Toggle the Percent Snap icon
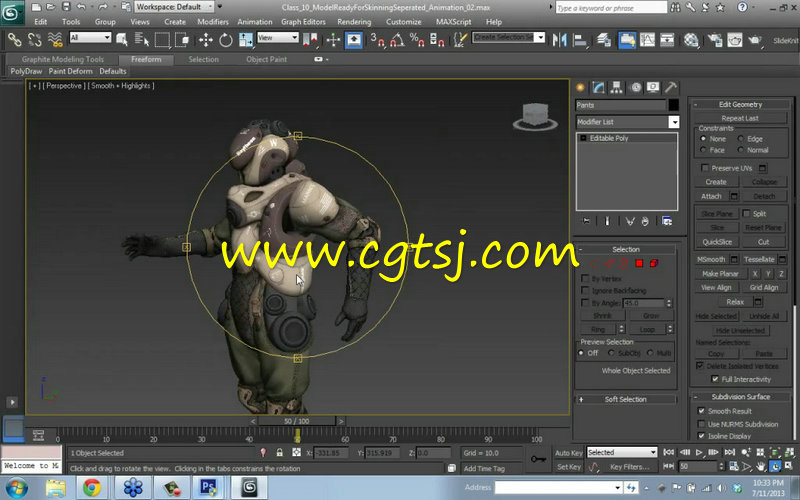The image size is (800, 500). click(417, 39)
